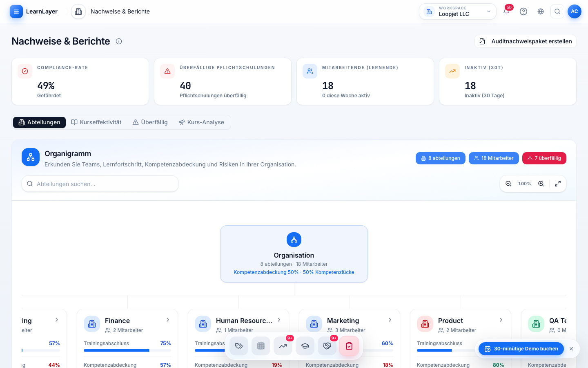Click the Finance department building icon
The image size is (588, 368).
[92, 324]
